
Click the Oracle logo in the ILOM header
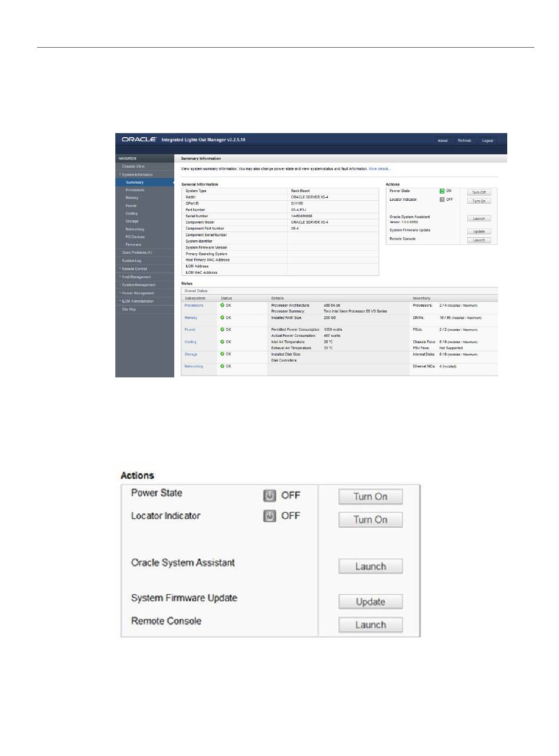(138, 140)
